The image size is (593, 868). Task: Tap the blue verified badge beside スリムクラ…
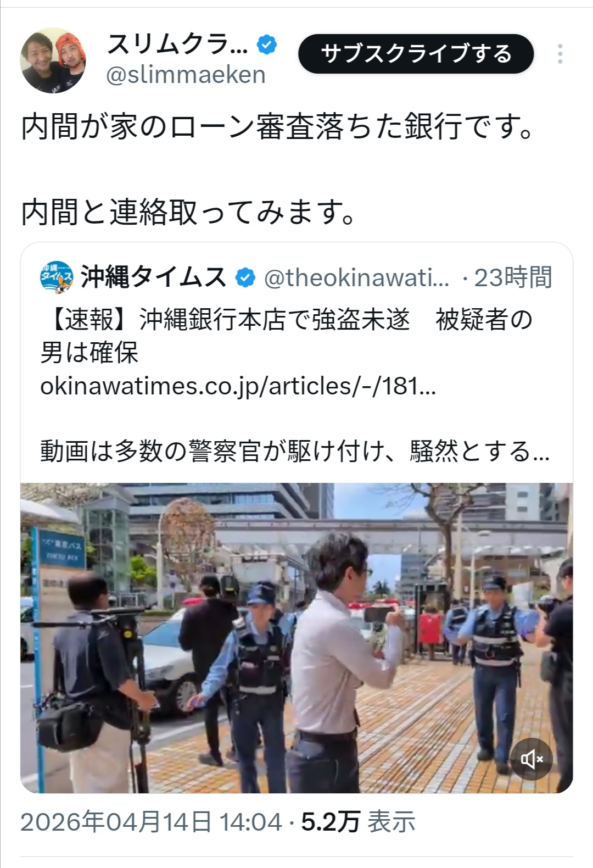pos(267,45)
